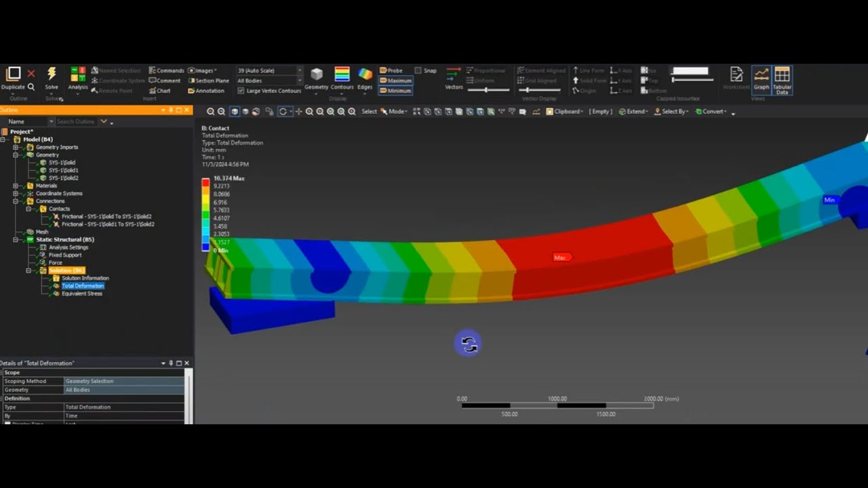
Task: Select Fixed Support in the tree
Action: pyautogui.click(x=65, y=255)
